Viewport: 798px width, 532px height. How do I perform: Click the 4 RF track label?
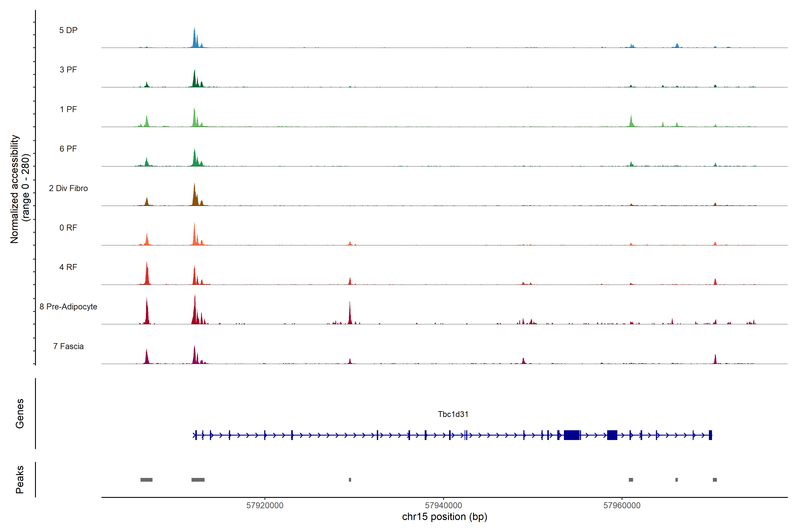(x=68, y=267)
